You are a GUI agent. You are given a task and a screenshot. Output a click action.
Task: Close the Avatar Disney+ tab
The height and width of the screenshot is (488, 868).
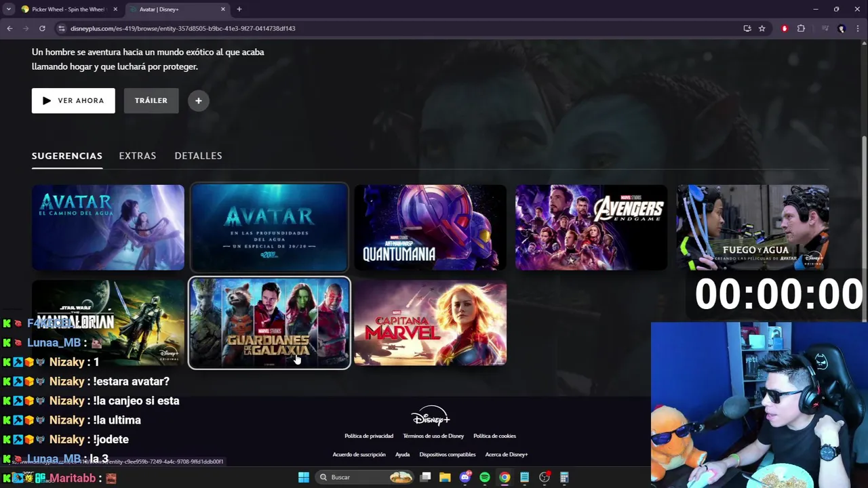tap(223, 9)
